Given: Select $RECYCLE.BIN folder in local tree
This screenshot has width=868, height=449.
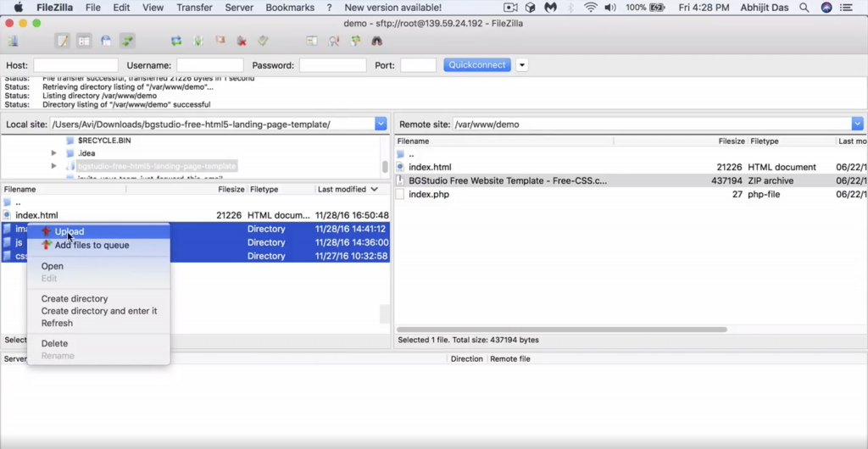Looking at the screenshot, I should coord(104,141).
